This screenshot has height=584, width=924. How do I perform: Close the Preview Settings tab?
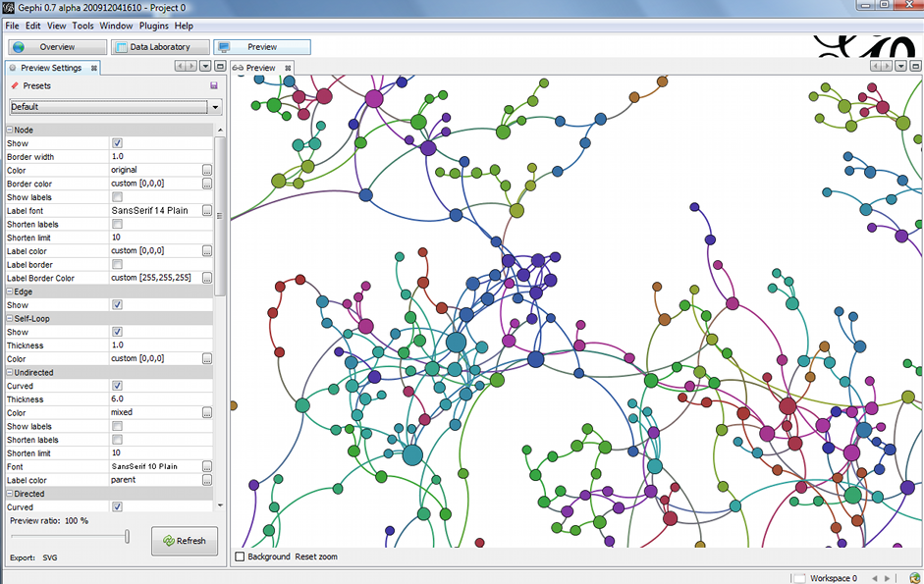tap(93, 69)
